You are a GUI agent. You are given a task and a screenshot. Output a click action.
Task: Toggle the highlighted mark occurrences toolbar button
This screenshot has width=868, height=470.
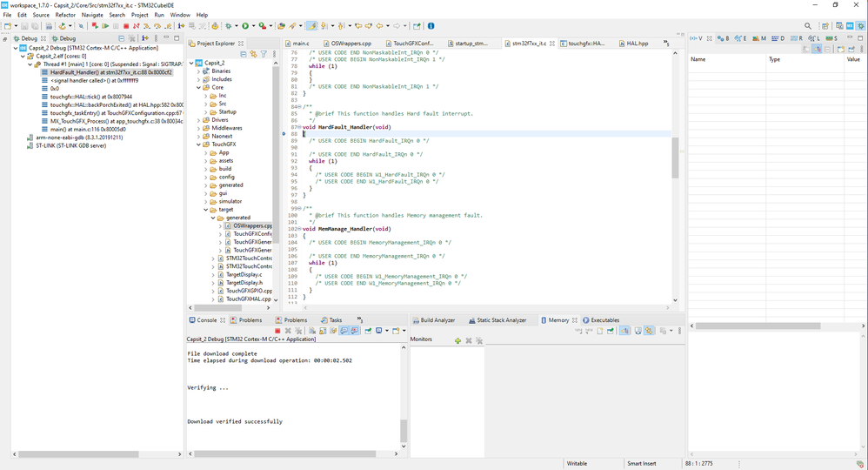click(313, 26)
